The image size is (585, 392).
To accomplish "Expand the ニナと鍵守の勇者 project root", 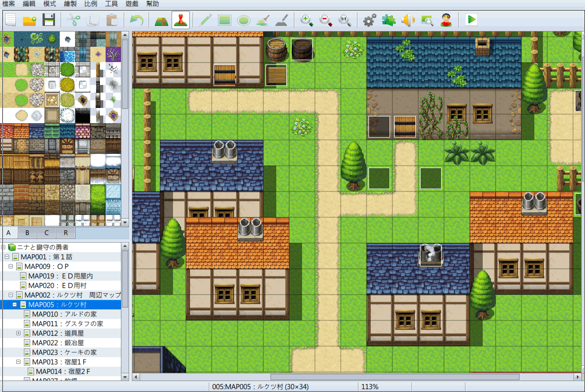I will [x=3, y=247].
